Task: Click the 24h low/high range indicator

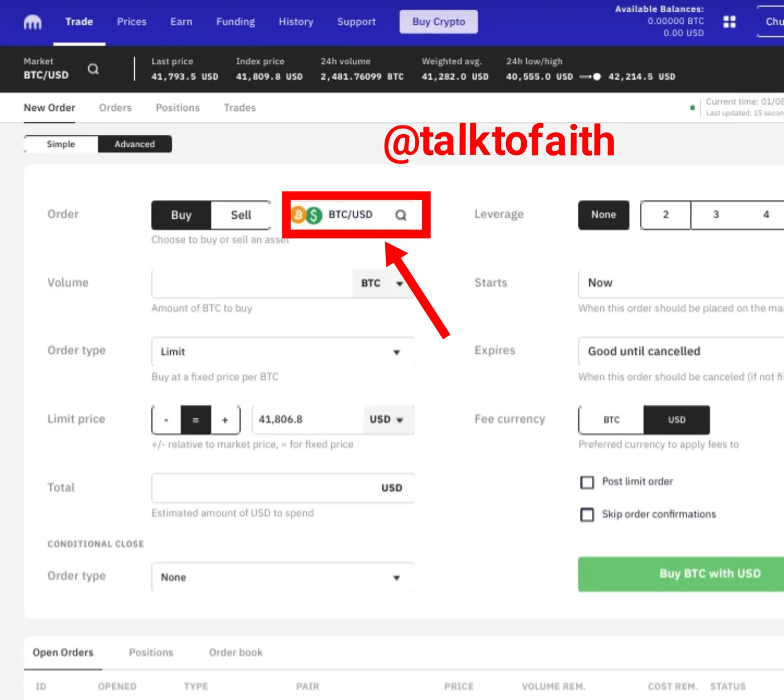Action: (x=590, y=77)
